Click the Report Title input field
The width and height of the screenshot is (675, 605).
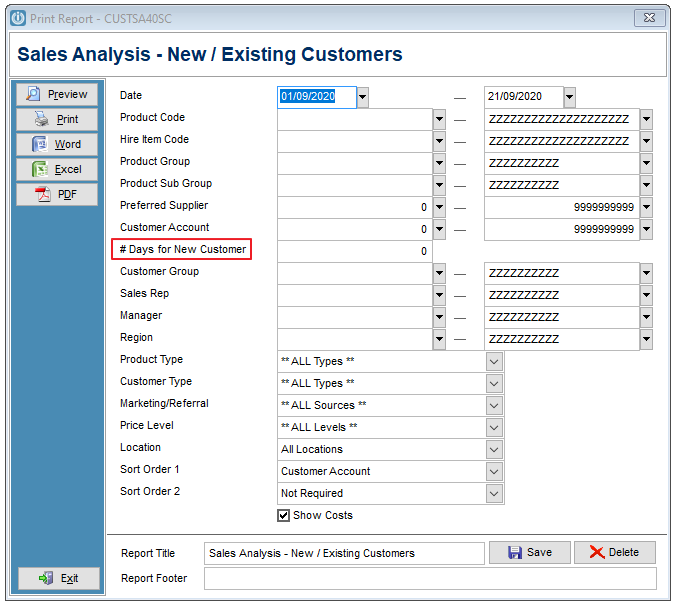pyautogui.click(x=344, y=553)
